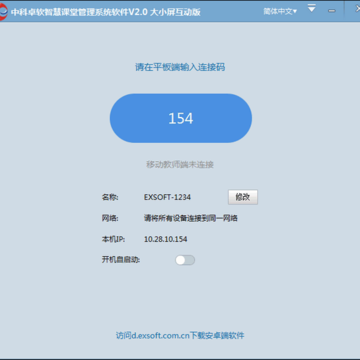Open the title bar triangle menu icon

(312, 8)
